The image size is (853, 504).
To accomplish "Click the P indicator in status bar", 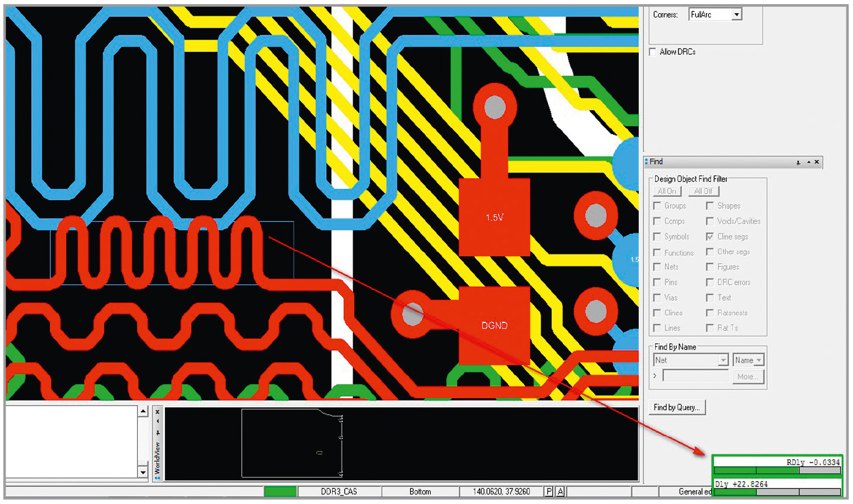I will coord(549,492).
